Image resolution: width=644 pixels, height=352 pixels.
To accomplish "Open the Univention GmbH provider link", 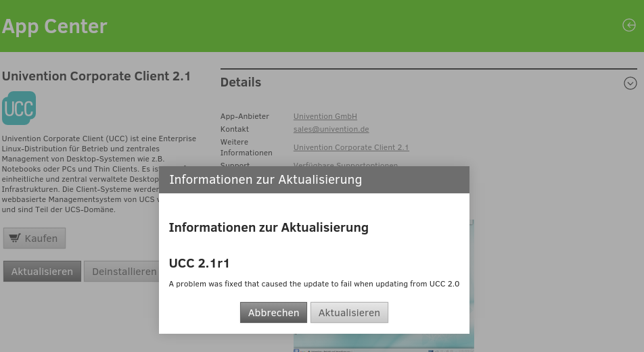I will click(x=325, y=116).
